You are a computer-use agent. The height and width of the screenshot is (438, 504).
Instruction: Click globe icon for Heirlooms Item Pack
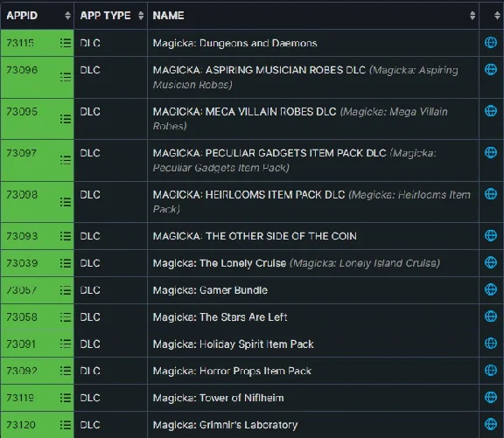pyautogui.click(x=491, y=194)
